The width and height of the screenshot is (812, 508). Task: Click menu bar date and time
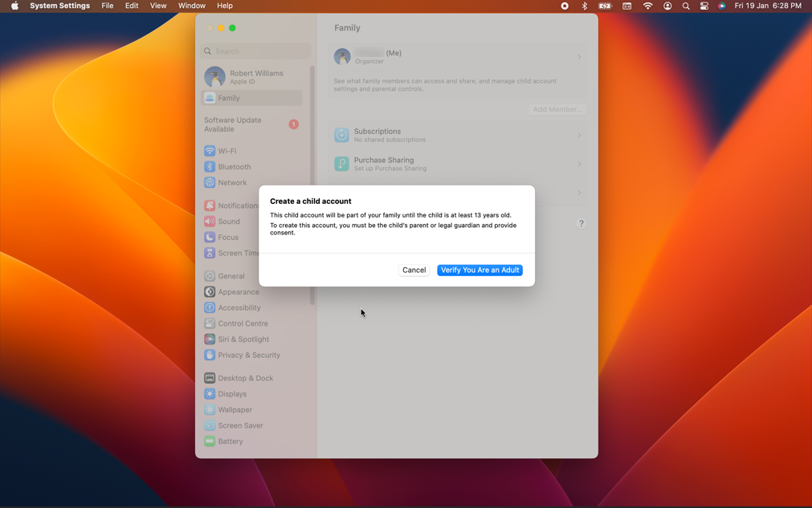768,6
